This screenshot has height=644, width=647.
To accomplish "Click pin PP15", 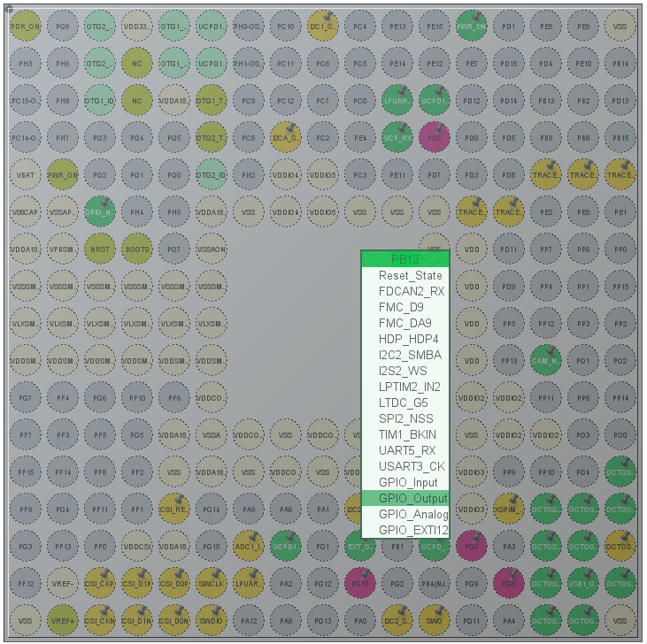I will click(x=620, y=286).
